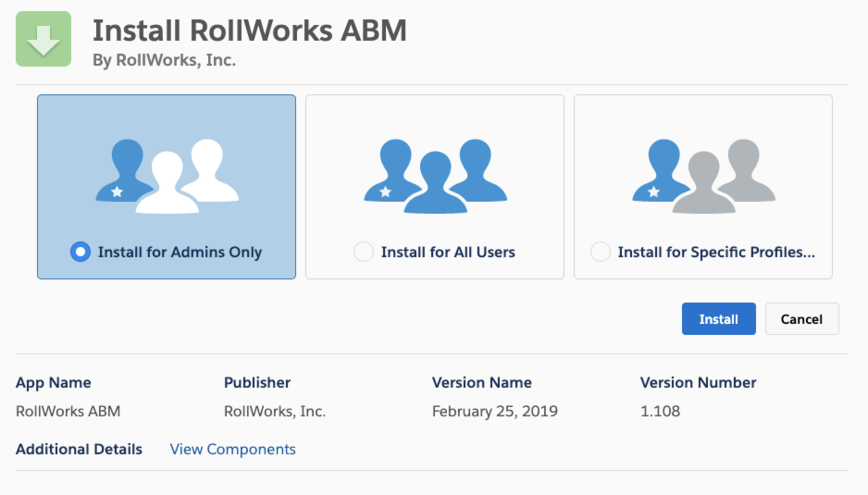
Task: Click the February 25, 2019 version name
Action: pos(495,412)
